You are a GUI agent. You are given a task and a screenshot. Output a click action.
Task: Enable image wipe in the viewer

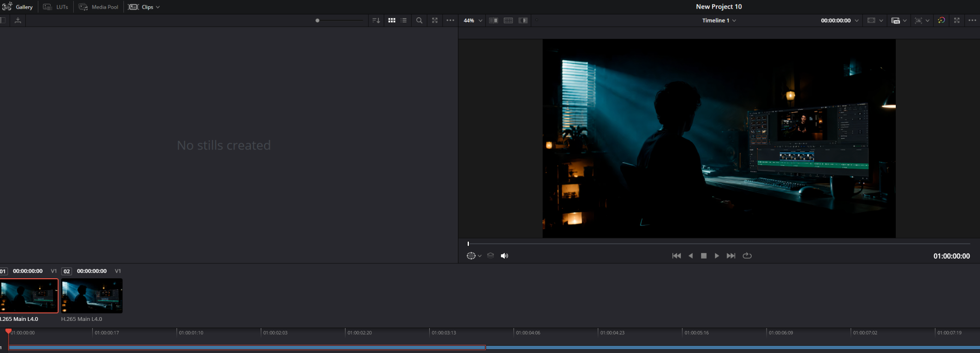click(493, 21)
